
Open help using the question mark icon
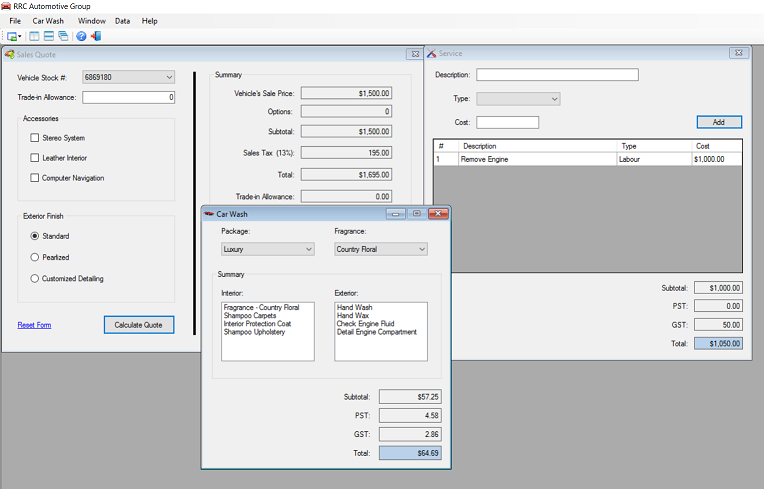point(81,36)
